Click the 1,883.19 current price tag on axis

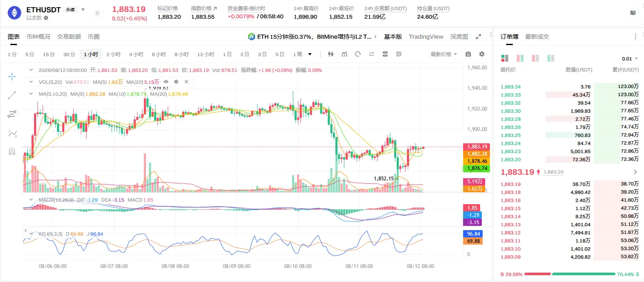[476, 147]
